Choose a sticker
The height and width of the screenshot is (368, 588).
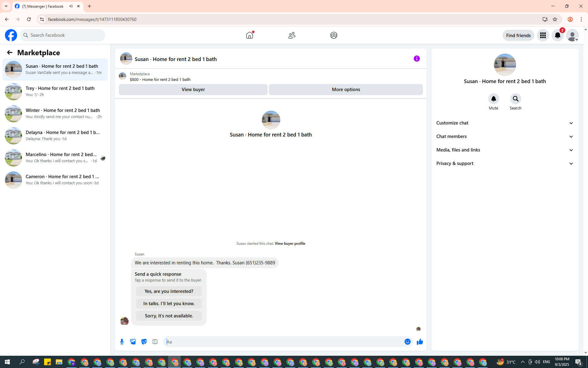click(144, 342)
